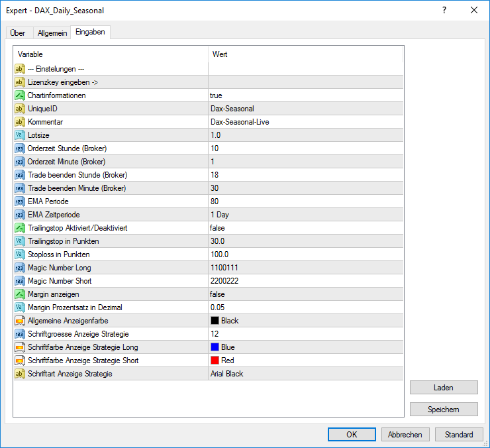Switch to the Allgemein tab
Screen dimensions: 490x448
pos(52,33)
